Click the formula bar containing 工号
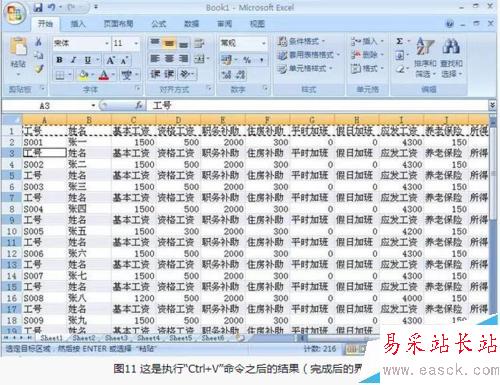 pos(317,106)
